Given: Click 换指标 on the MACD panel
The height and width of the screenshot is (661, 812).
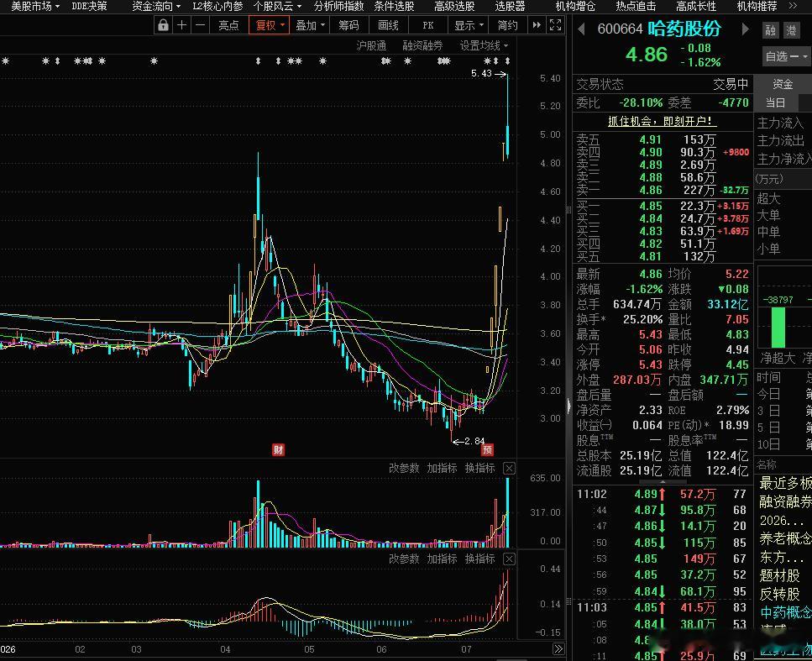Looking at the screenshot, I should click(480, 559).
